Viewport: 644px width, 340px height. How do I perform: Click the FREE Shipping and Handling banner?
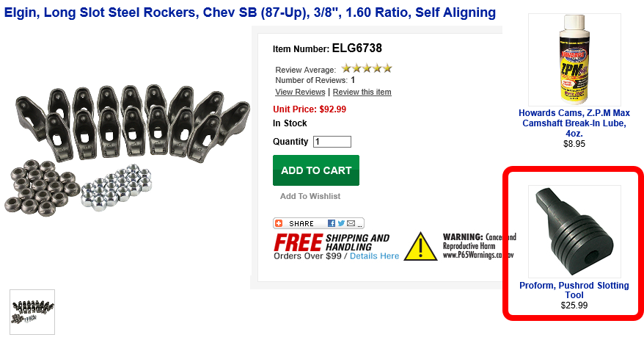pos(332,243)
